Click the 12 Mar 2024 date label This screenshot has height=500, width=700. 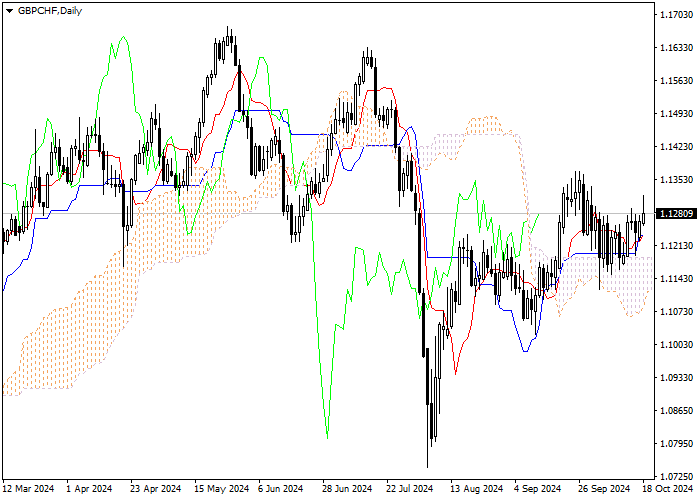(x=29, y=489)
